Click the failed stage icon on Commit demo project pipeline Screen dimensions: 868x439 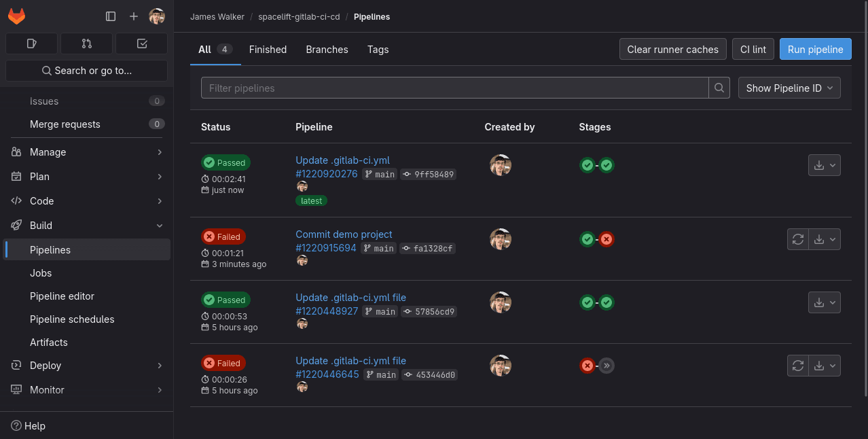606,239
